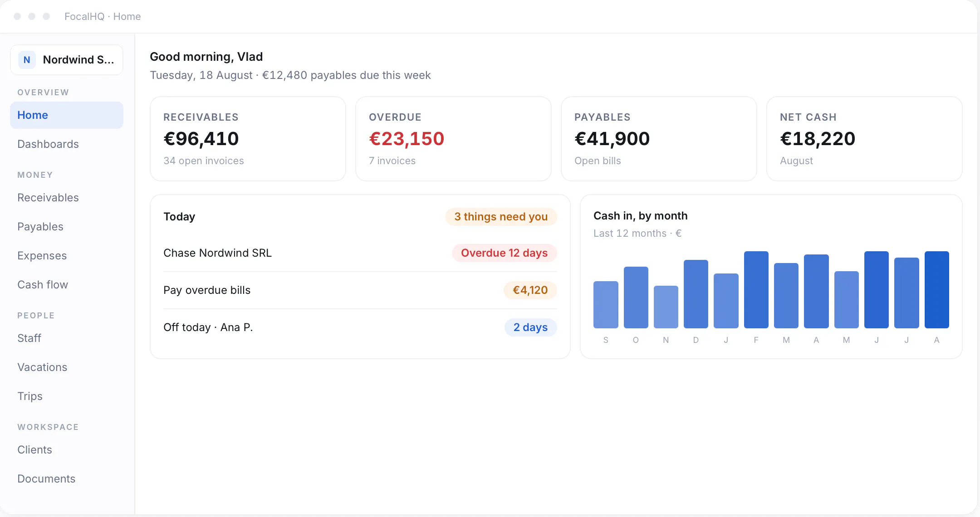Select Home in the sidebar
The width and height of the screenshot is (980, 517).
[67, 115]
